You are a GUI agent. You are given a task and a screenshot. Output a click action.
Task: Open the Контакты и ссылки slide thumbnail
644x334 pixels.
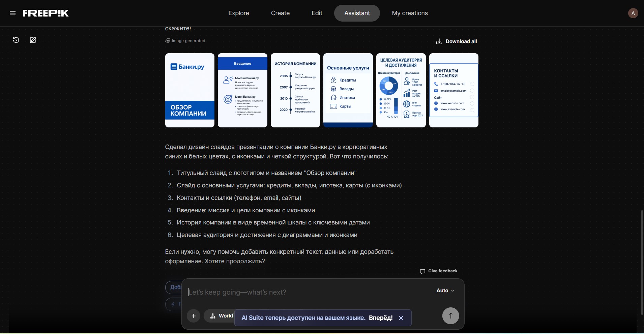tap(454, 90)
